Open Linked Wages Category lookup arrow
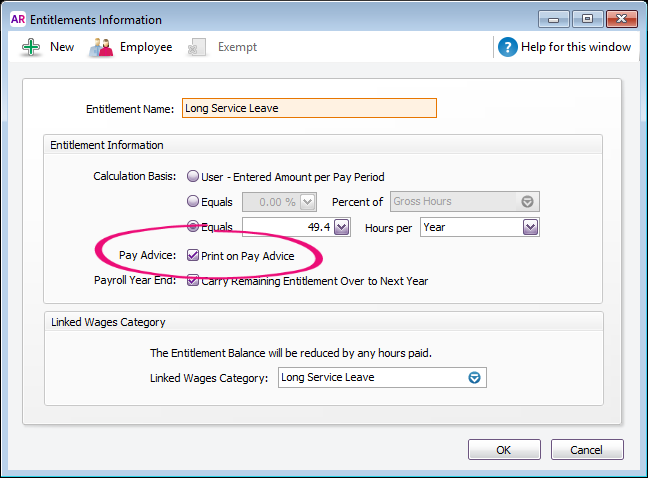The width and height of the screenshot is (648, 478). 475,378
